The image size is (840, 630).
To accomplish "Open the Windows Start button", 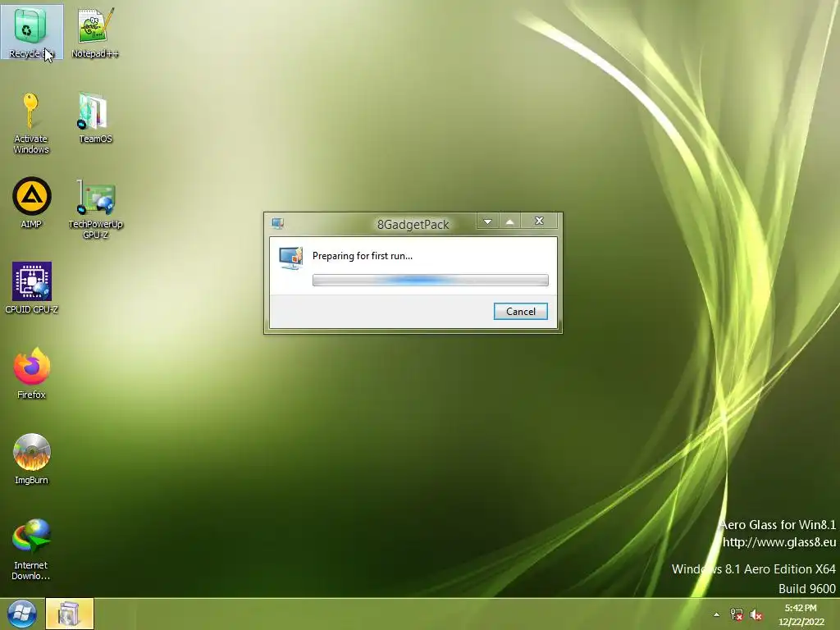I will point(22,614).
